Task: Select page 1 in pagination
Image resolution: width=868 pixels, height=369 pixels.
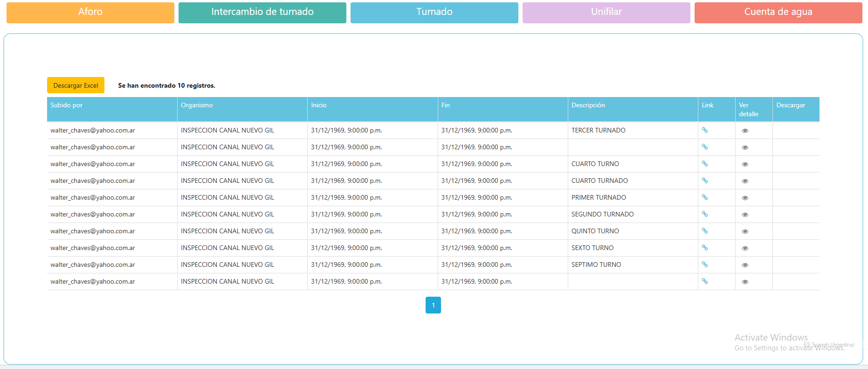Action: coord(433,305)
